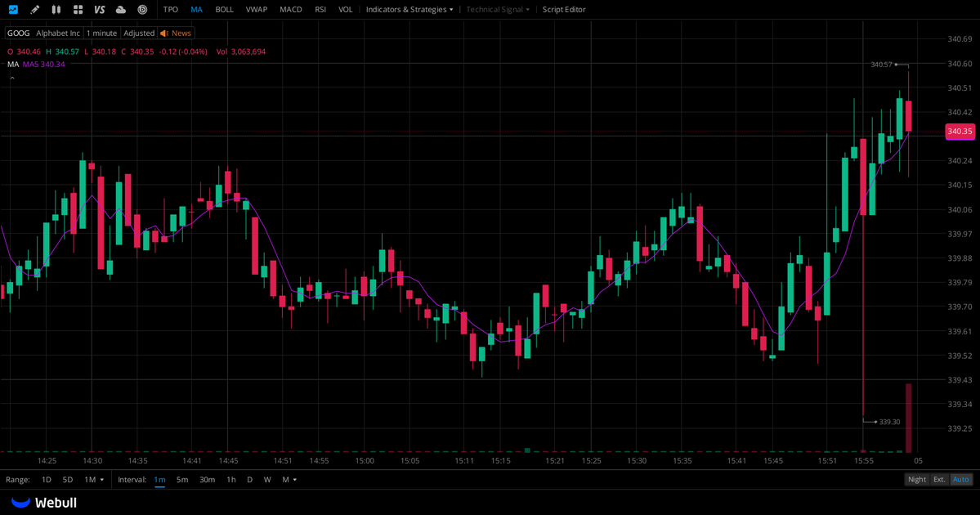This screenshot has width=980, height=515.
Task: Set range to 5D
Action: pos(68,479)
